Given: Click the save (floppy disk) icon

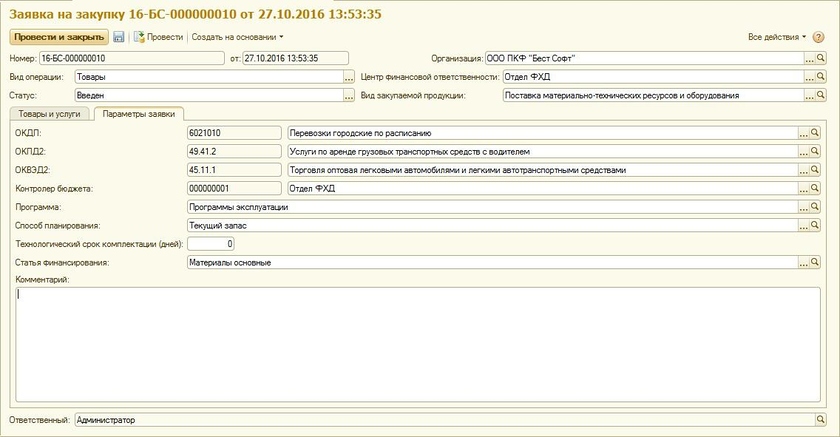Looking at the screenshot, I should 118,37.
